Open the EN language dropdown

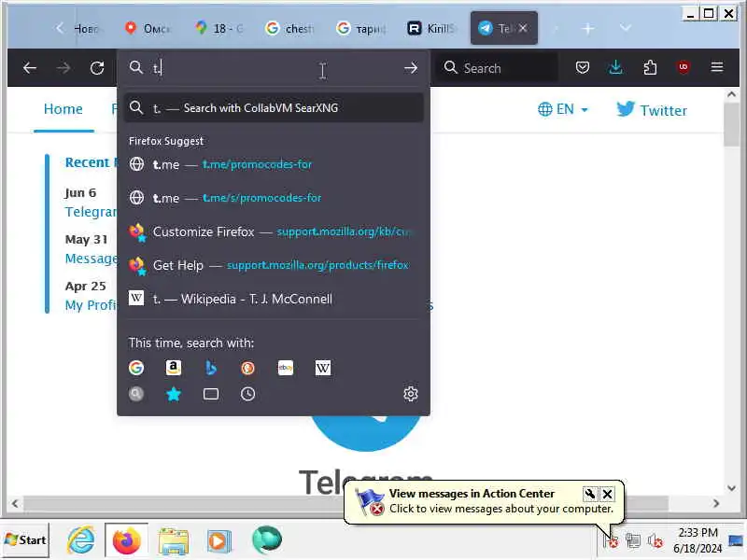point(563,109)
